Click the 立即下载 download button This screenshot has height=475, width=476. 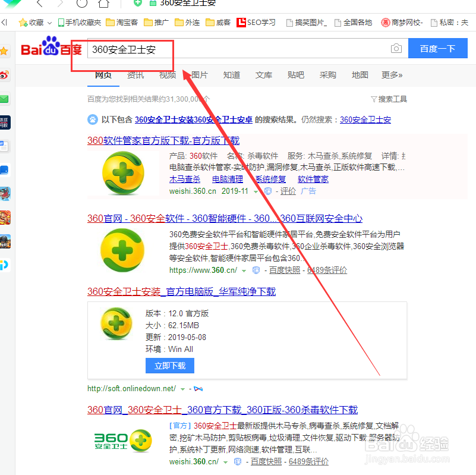coord(170,366)
